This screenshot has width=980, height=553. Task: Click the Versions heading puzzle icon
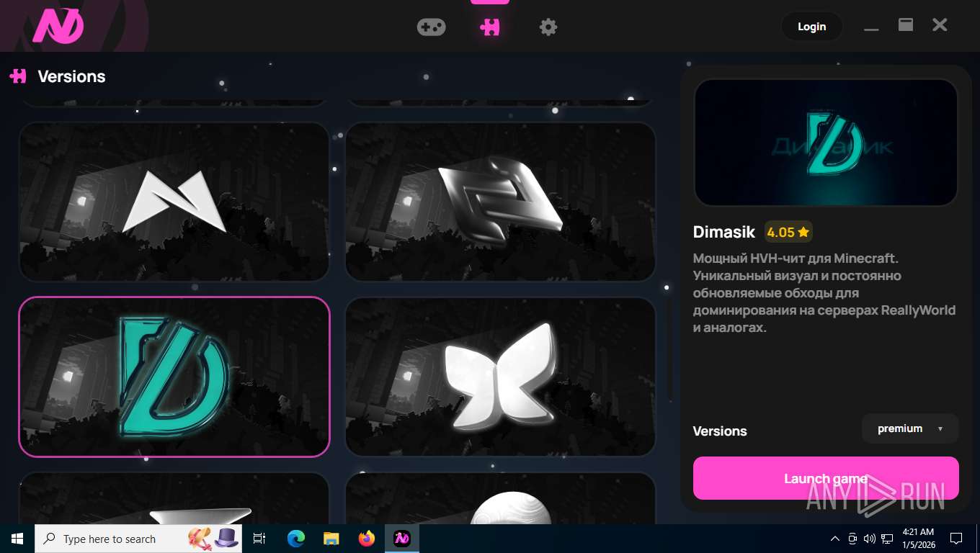(x=18, y=76)
